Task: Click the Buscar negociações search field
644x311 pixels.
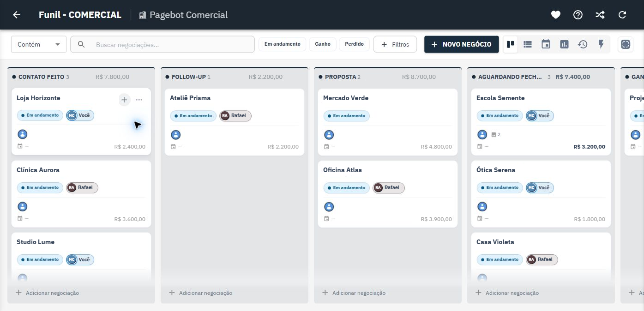Action: [163, 44]
